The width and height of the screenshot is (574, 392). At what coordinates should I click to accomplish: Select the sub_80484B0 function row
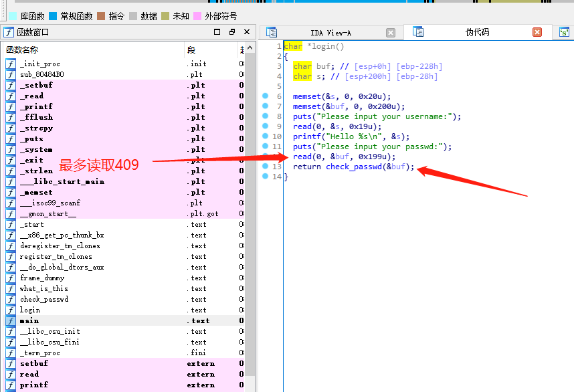tap(124, 74)
